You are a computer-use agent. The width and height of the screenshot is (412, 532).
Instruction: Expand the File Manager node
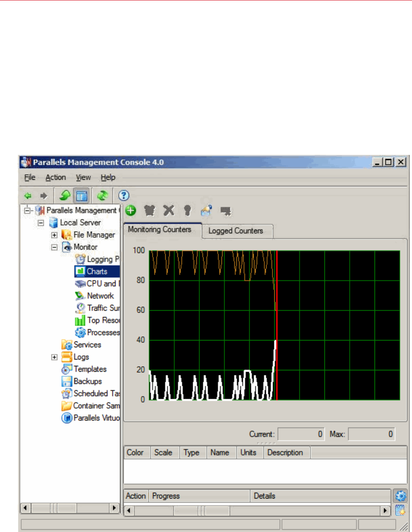(x=54, y=235)
